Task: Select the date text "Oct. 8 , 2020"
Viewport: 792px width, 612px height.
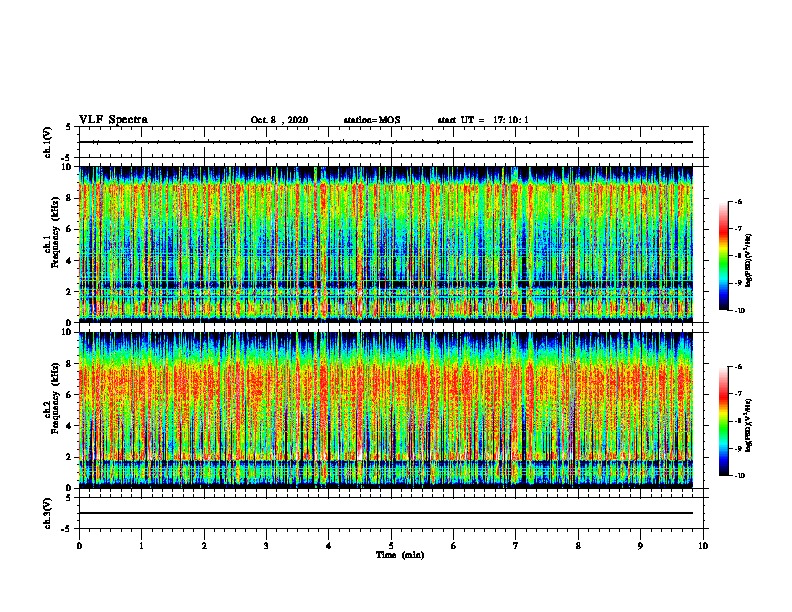Action: point(279,120)
